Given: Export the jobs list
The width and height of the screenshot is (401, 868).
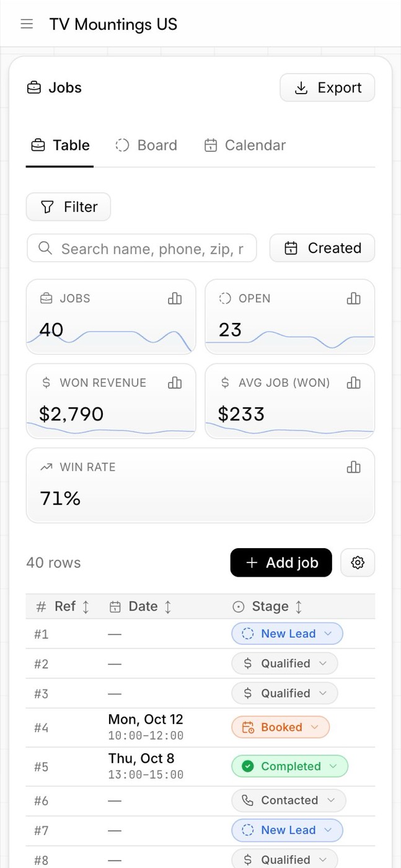Looking at the screenshot, I should (327, 87).
